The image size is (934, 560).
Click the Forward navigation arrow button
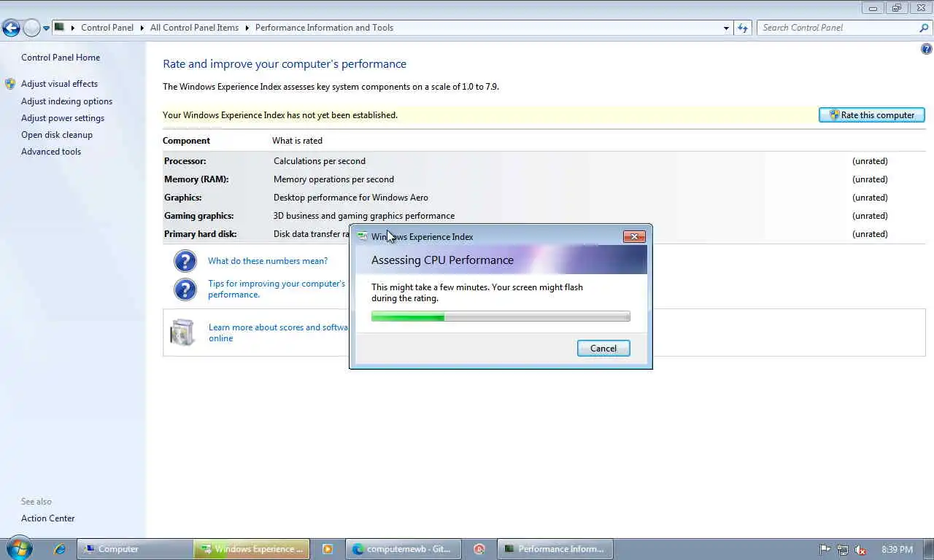coord(31,28)
